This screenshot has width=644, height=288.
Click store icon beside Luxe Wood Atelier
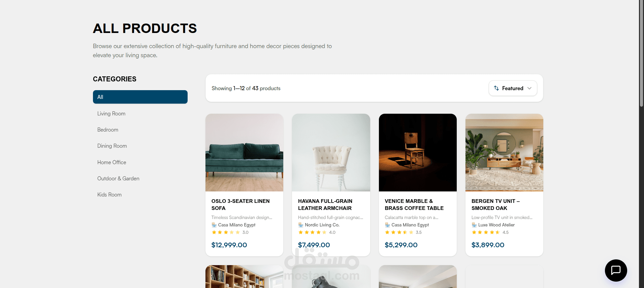point(474,225)
